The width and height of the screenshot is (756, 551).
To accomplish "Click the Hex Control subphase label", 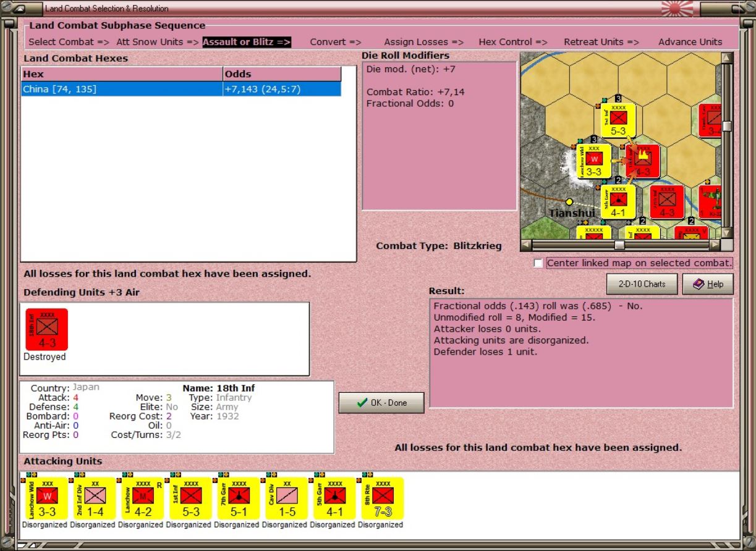I will [513, 42].
